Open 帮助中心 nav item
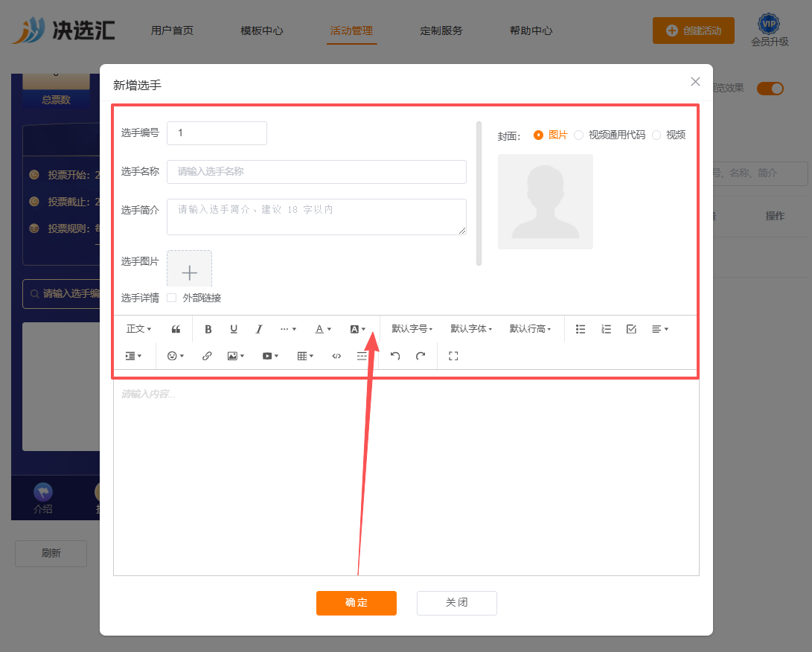812x652 pixels. (531, 31)
